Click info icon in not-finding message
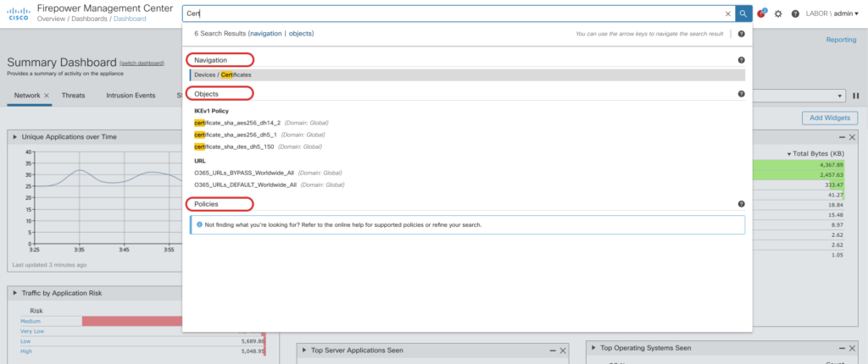 pos(200,224)
